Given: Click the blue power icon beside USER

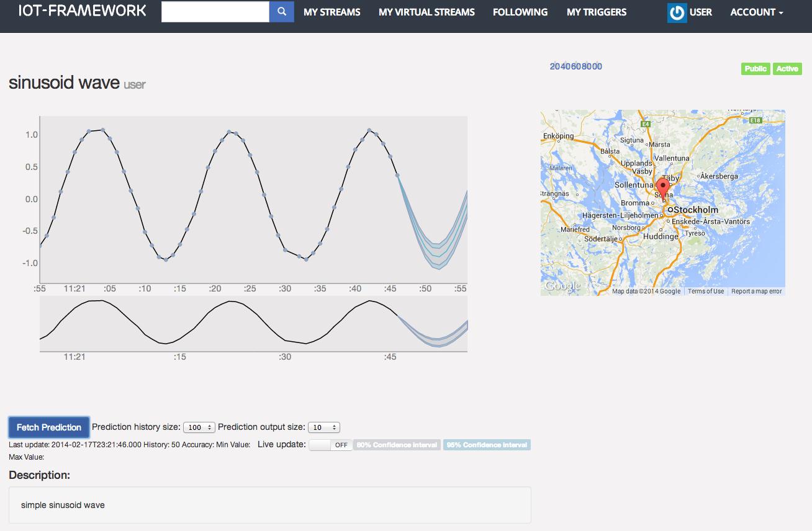Looking at the screenshot, I should click(677, 13).
